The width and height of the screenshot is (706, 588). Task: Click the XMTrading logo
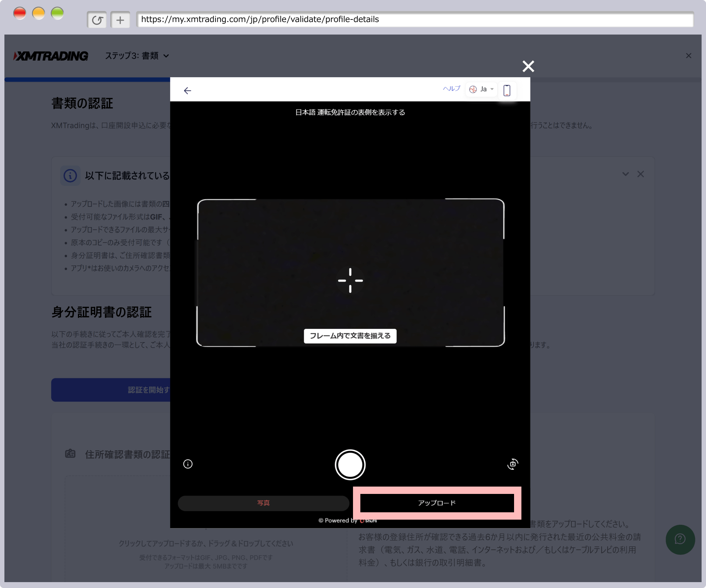point(51,56)
